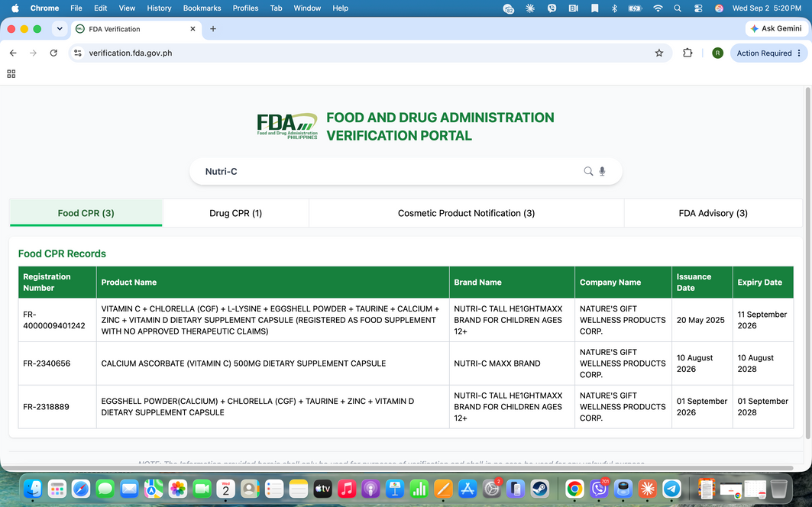Select the Food CPR (3) tab
This screenshot has width=812, height=507.
click(86, 213)
